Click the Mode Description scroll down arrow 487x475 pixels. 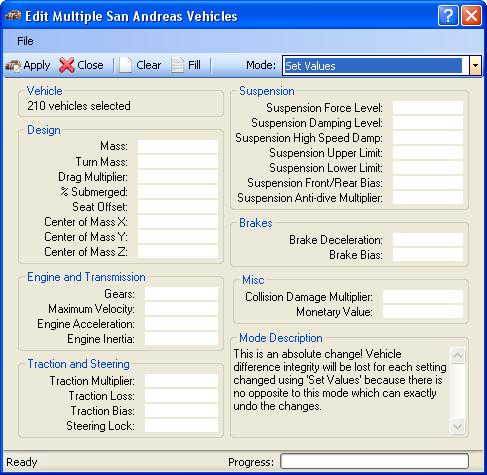point(457,426)
